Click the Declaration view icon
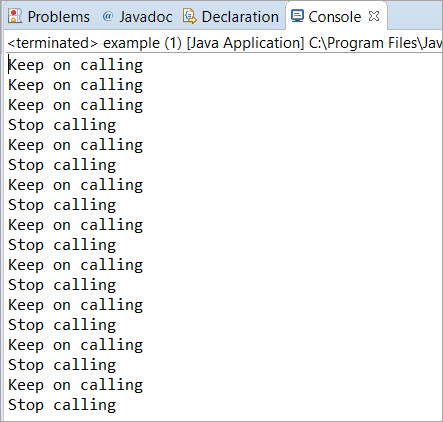Screen dimensions: 443x422 tap(190, 16)
